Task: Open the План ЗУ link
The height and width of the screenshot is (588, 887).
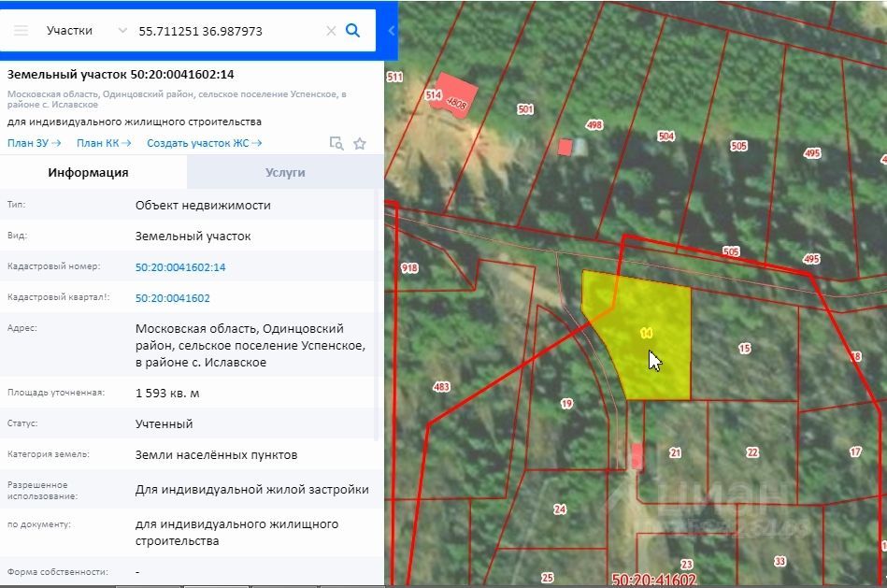Action: pyautogui.click(x=34, y=143)
